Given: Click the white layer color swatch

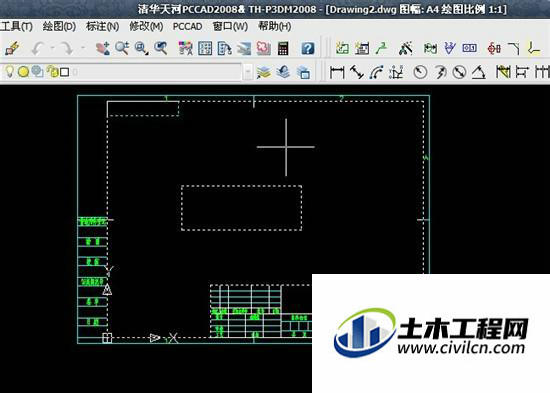Looking at the screenshot, I should [65, 72].
